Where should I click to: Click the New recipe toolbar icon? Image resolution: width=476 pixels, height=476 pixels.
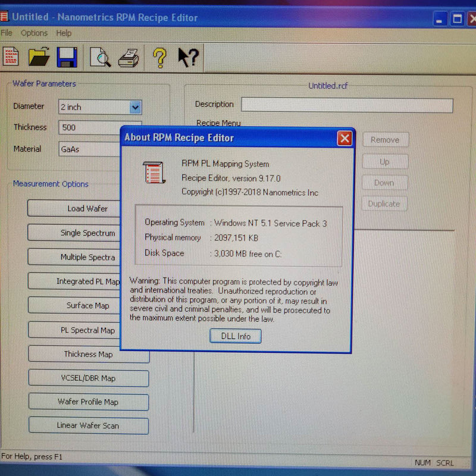tap(10, 57)
